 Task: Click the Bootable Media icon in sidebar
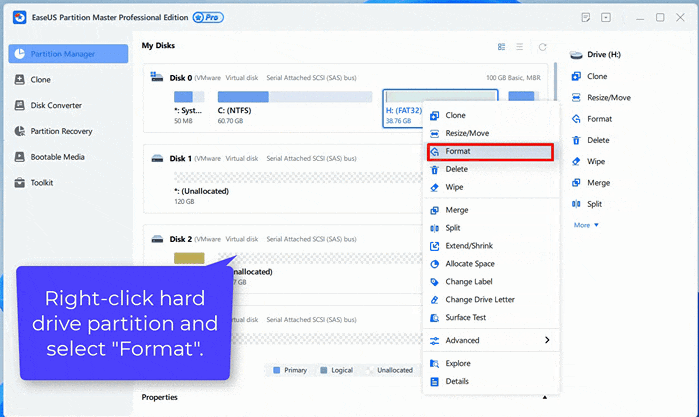coord(20,157)
